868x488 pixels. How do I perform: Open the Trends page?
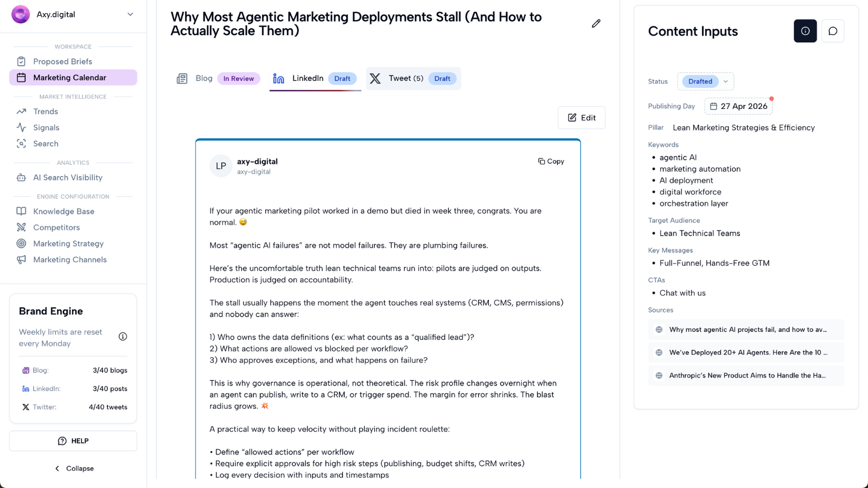73,111
